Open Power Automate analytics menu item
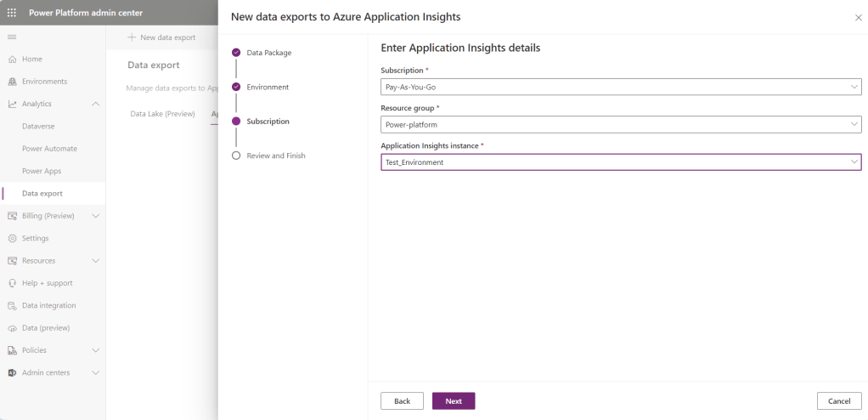 point(49,149)
